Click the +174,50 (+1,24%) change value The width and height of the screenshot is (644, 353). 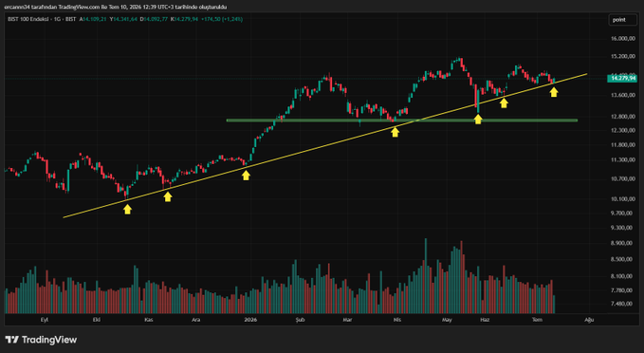(x=221, y=19)
